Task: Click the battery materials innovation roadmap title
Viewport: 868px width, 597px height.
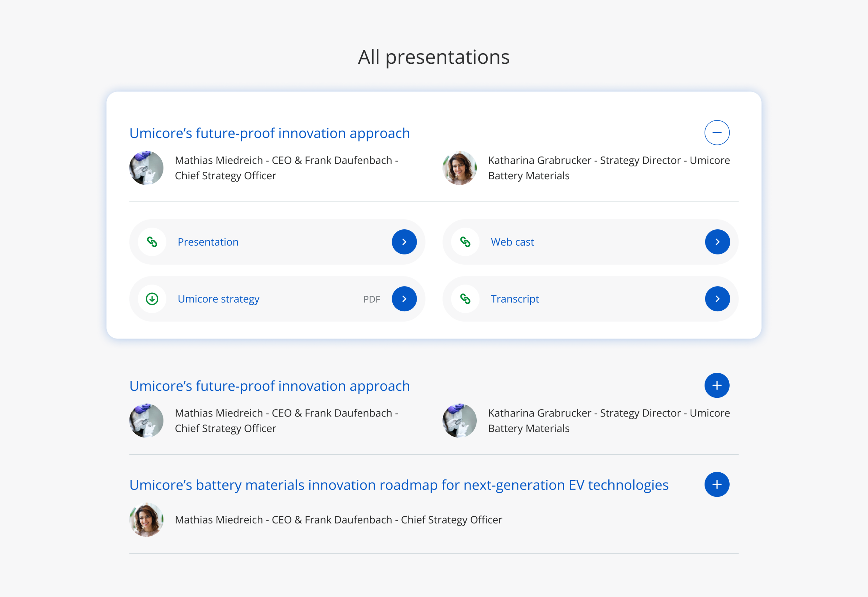Action: pos(399,485)
